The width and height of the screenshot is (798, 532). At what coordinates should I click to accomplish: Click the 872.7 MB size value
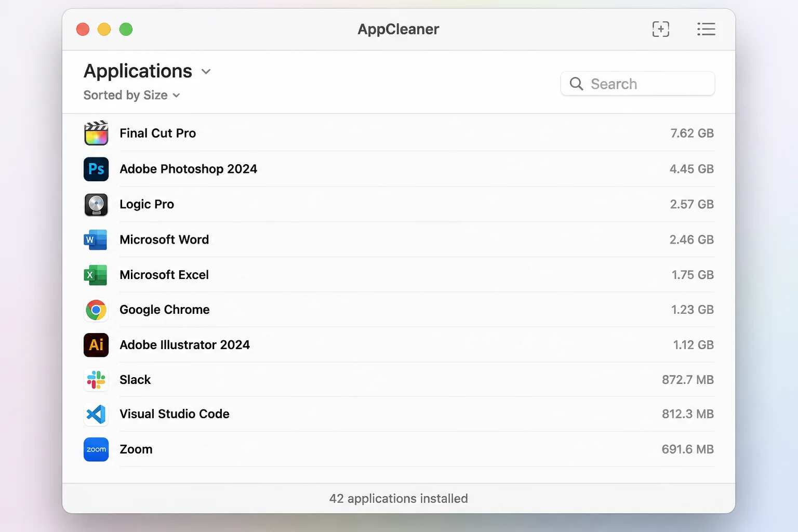click(688, 380)
